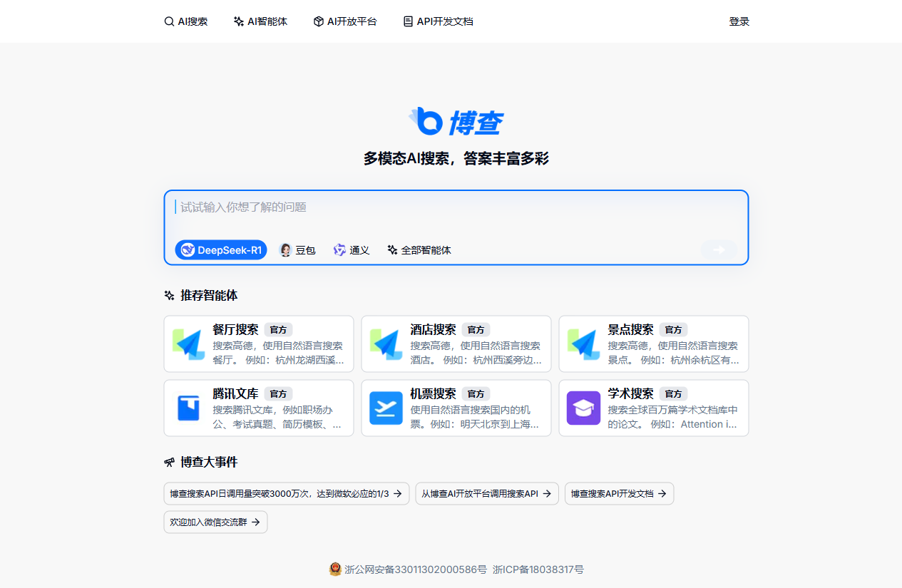Open the AI搜索 nav item
The image size is (902, 588).
click(x=186, y=21)
